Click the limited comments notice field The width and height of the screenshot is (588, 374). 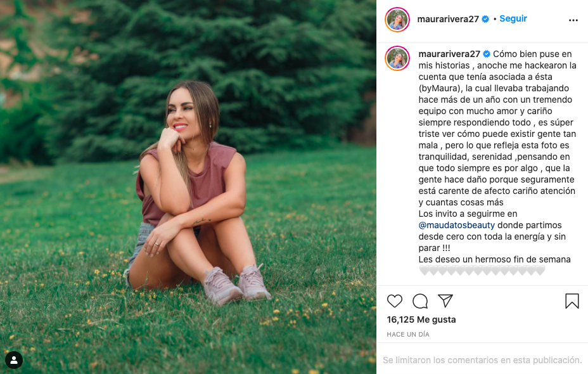coord(482,360)
